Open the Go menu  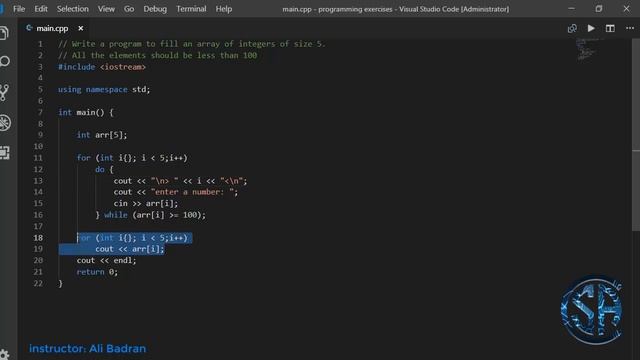(x=129, y=9)
